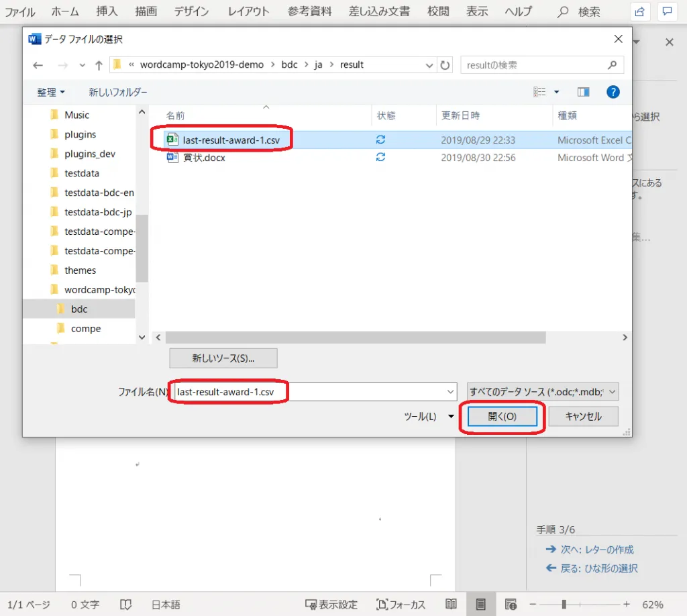Screen dimensions: 687x616
Task: Click the share icon in Word title area
Action: 640,11
